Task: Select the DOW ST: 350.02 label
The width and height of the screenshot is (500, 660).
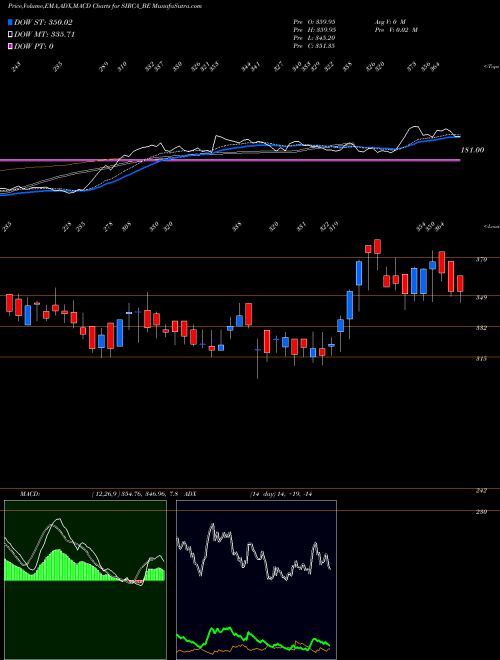Action: coord(43,23)
